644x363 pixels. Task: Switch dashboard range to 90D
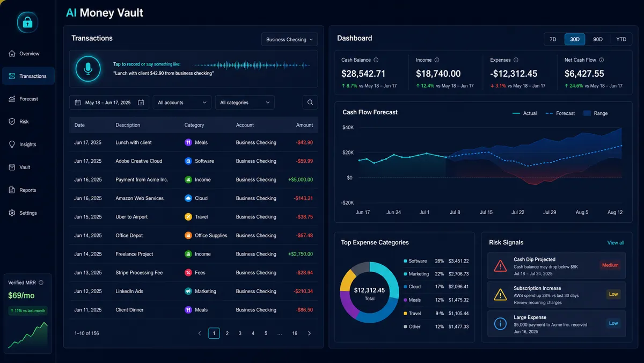click(598, 39)
